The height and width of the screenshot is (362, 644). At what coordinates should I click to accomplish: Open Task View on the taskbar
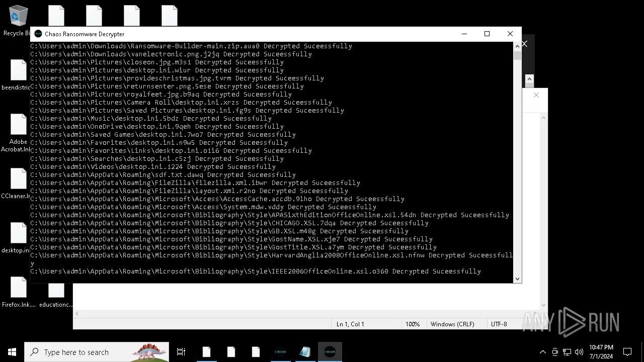coord(181,352)
